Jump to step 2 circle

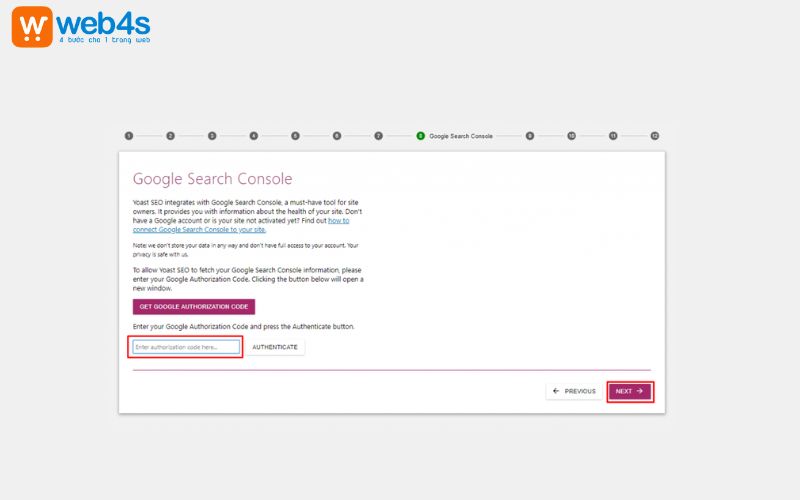pyautogui.click(x=171, y=135)
